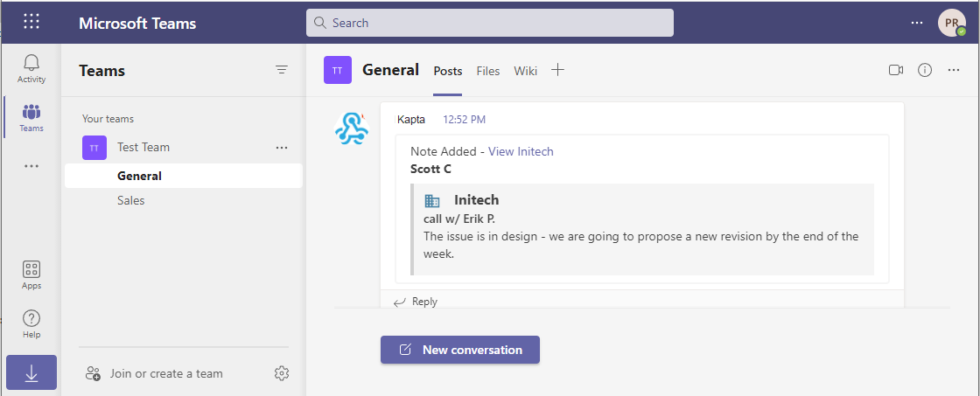Click the Search input field
The width and height of the screenshot is (980, 396).
pyautogui.click(x=490, y=23)
